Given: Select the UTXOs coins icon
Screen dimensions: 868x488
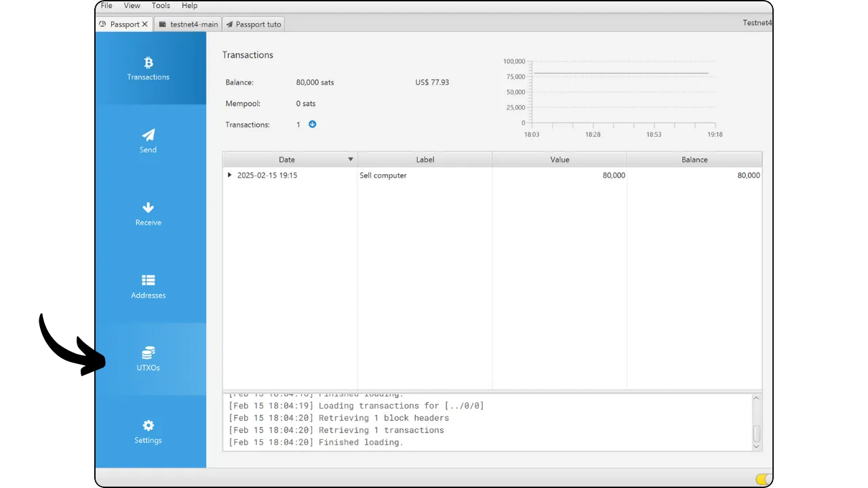Looking at the screenshot, I should pyautogui.click(x=149, y=353).
